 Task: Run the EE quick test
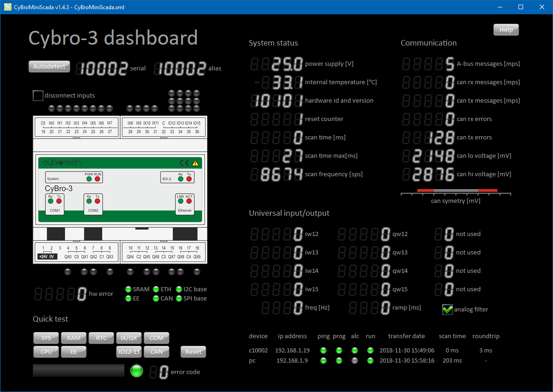74,352
